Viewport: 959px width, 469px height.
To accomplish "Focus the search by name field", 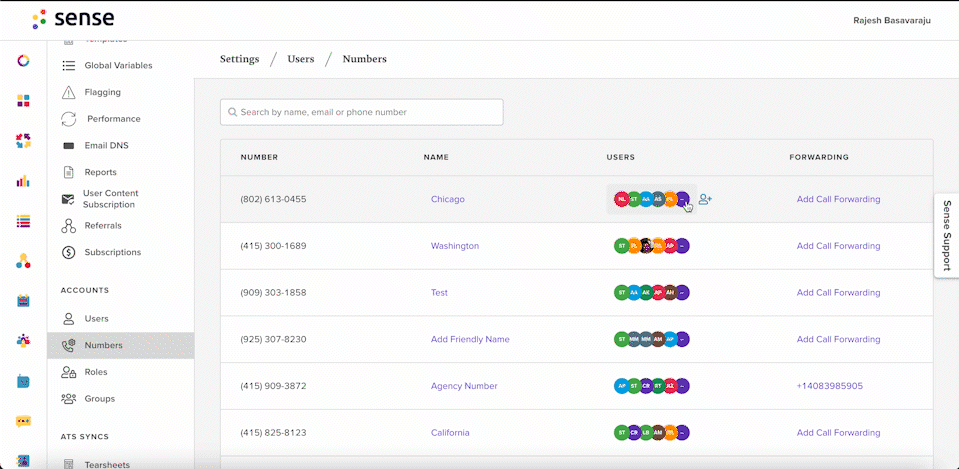I will pyautogui.click(x=361, y=113).
